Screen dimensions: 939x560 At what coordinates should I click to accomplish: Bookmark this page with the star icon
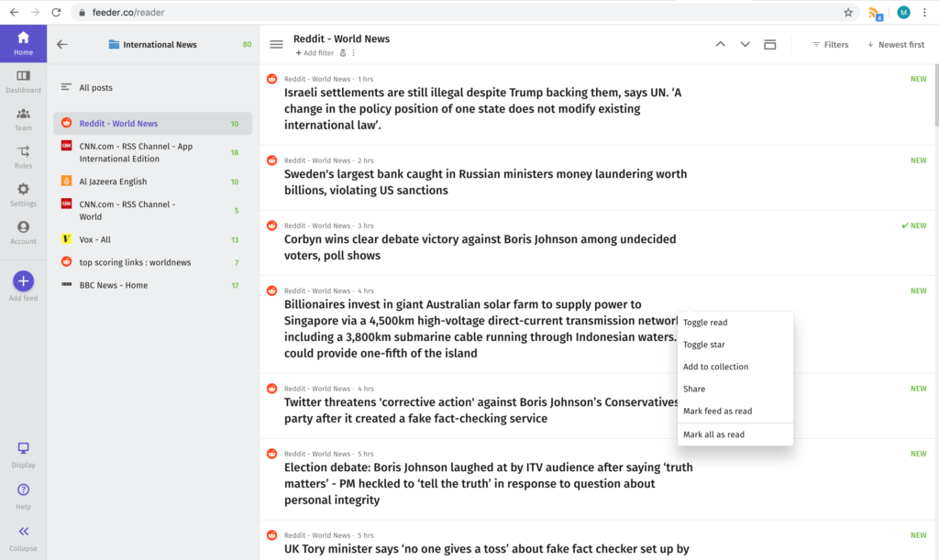[x=848, y=12]
